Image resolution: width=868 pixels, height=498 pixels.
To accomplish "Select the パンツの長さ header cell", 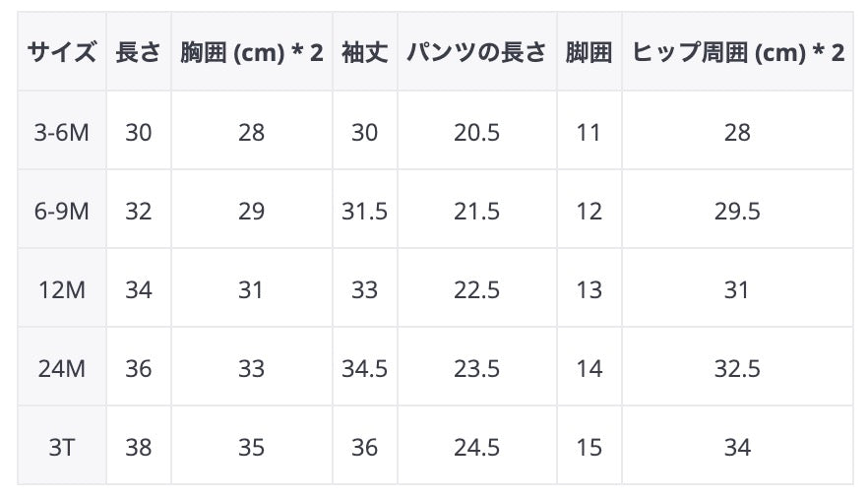I will [x=476, y=52].
